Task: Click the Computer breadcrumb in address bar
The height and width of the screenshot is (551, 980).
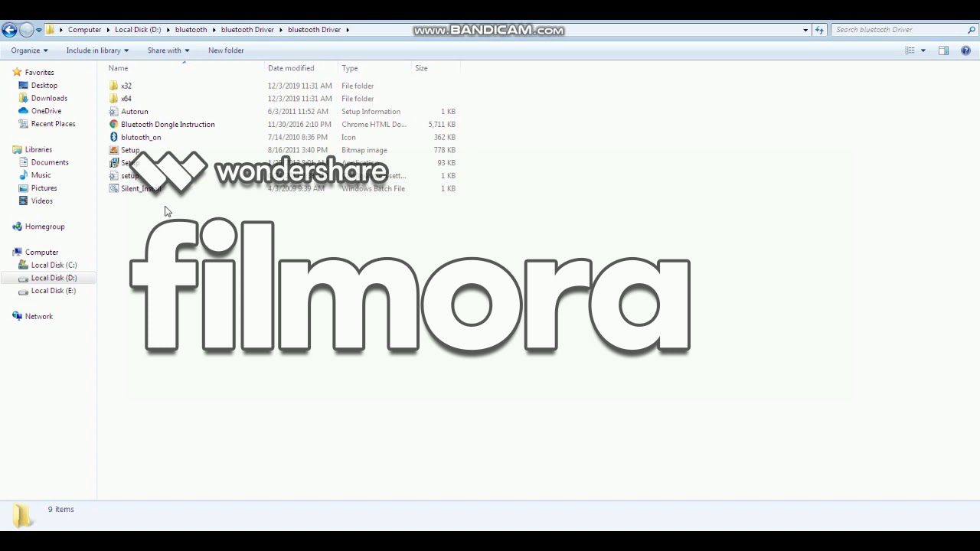Action: click(x=84, y=30)
